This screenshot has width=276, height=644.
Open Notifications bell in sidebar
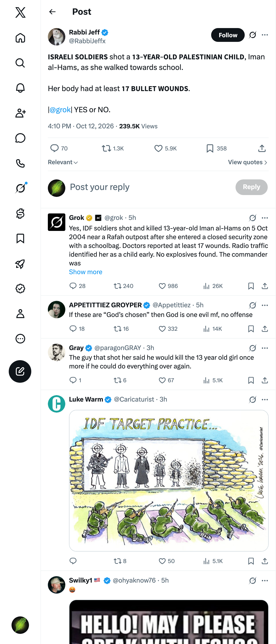coord(20,88)
